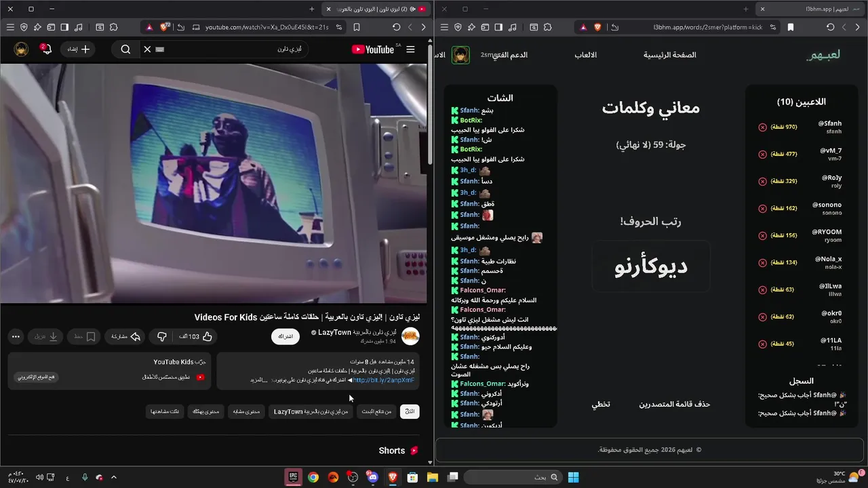Open new tab in the YouTube window
868x488 pixels.
[x=312, y=9]
